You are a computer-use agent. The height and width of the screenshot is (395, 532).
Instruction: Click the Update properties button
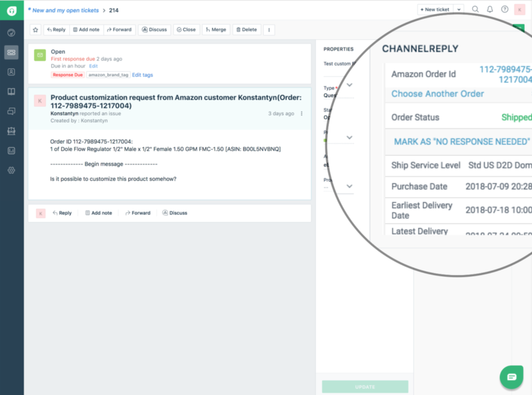point(365,387)
